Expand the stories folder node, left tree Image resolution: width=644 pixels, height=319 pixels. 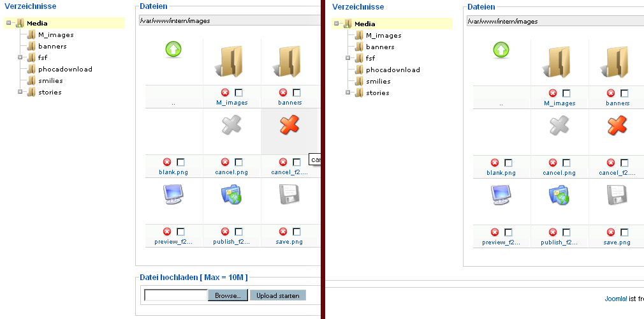pos(20,92)
